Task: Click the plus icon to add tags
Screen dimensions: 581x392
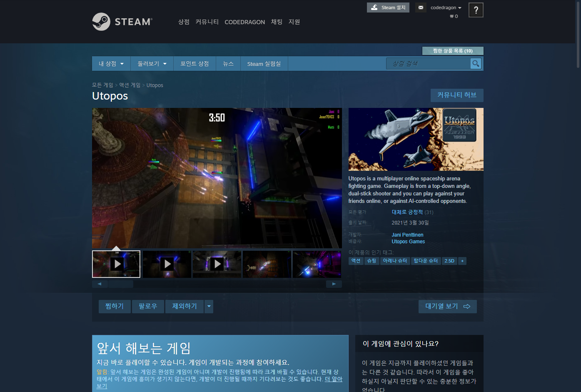Action: [x=462, y=261]
